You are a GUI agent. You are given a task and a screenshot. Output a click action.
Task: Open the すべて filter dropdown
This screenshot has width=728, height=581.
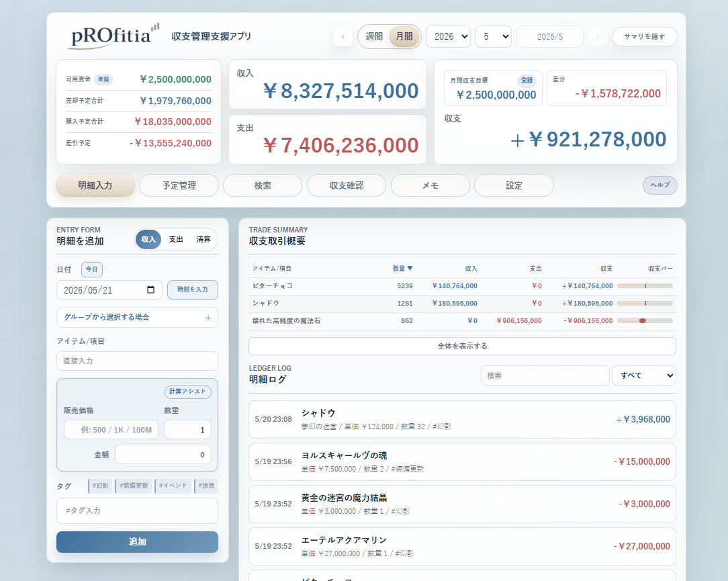point(644,375)
